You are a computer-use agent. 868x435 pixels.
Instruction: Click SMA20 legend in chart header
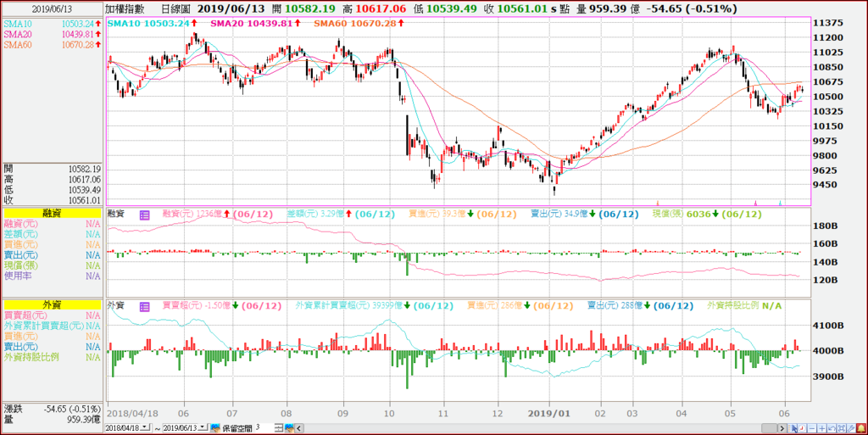256,23
